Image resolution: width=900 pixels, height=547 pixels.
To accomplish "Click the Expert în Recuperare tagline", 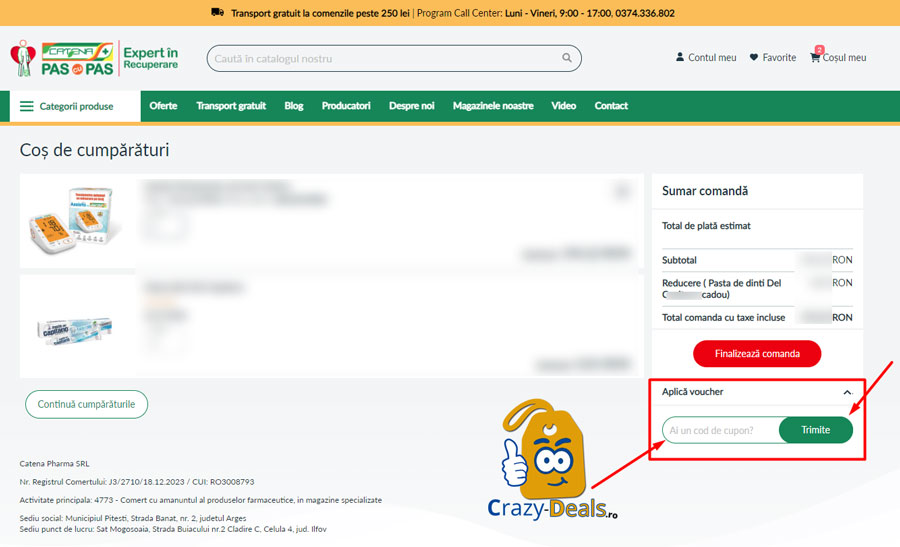I will [x=151, y=58].
